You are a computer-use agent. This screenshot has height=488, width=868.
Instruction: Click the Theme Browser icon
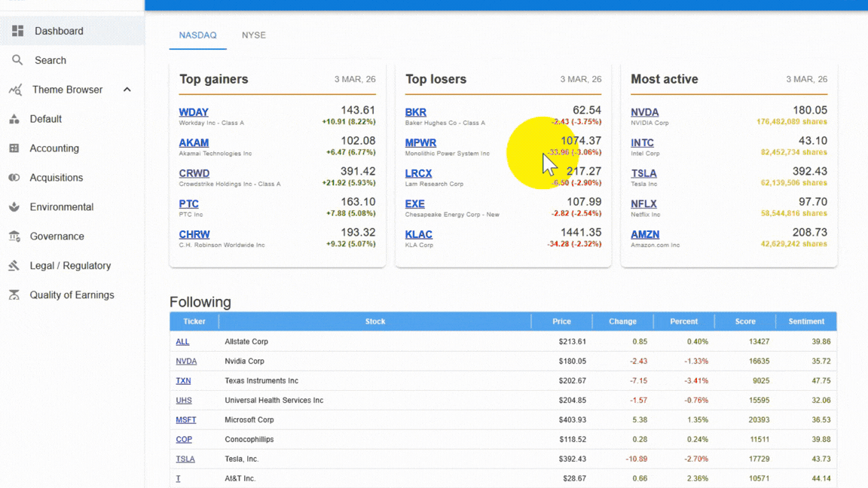pyautogui.click(x=15, y=90)
